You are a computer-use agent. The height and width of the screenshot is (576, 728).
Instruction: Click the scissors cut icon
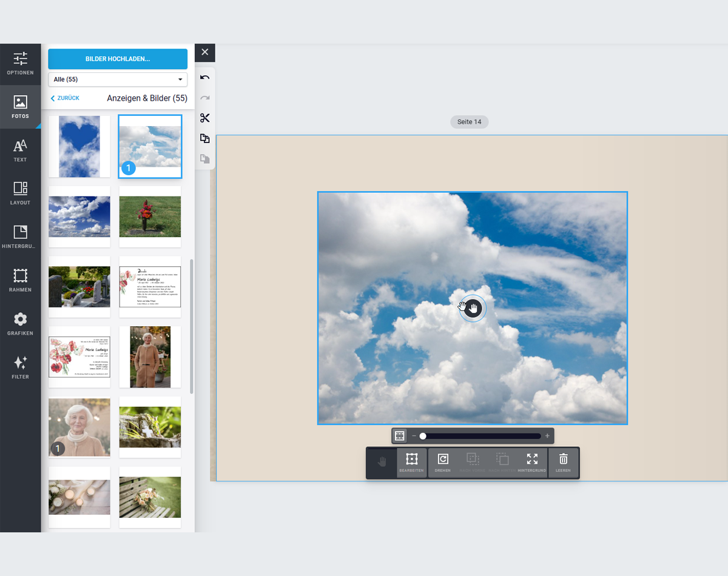[x=205, y=118]
